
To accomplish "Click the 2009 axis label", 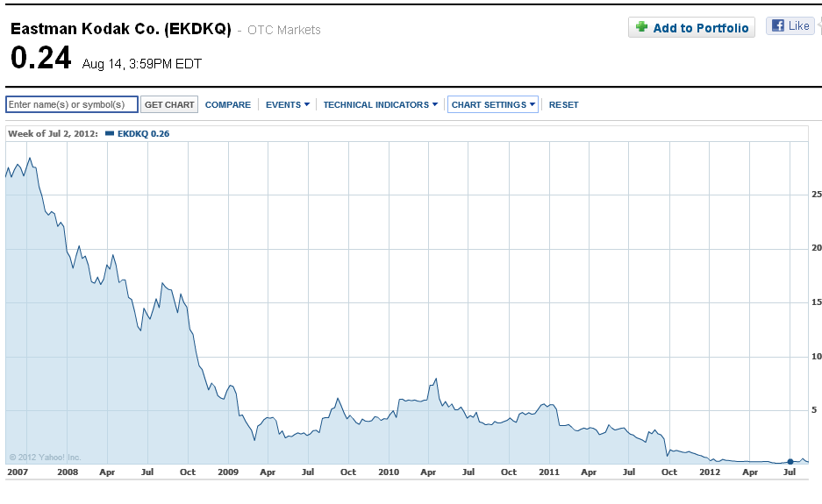I will pos(228,472).
